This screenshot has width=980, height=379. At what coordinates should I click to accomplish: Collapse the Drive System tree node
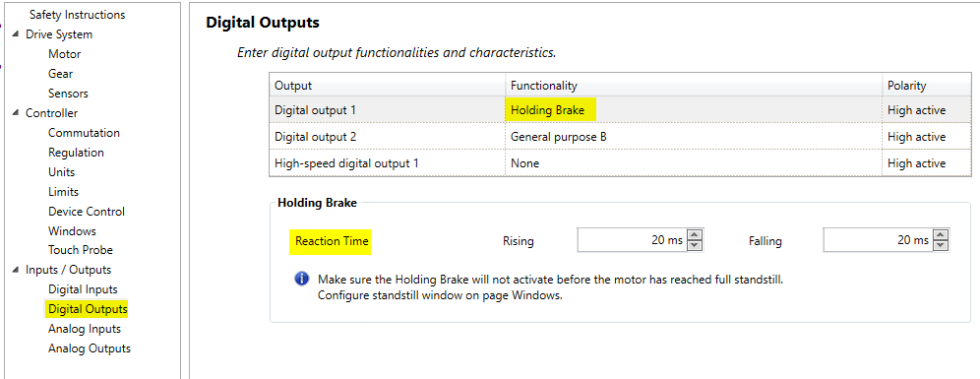click(x=15, y=34)
